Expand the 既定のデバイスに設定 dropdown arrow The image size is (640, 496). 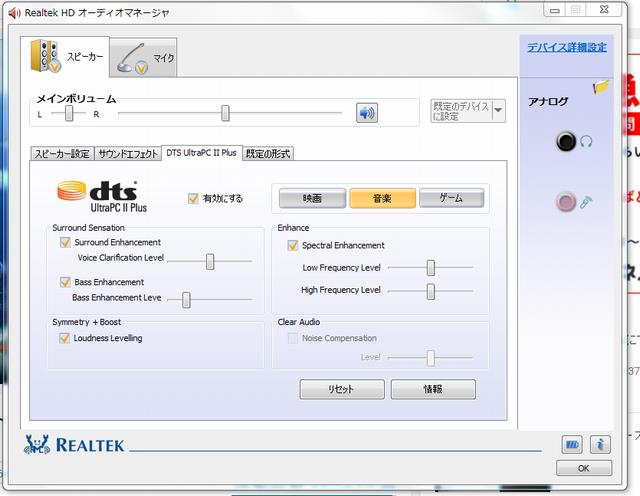[498, 111]
